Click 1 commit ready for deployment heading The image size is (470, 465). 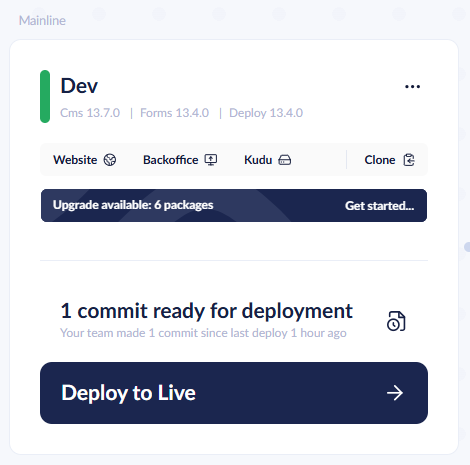click(206, 311)
